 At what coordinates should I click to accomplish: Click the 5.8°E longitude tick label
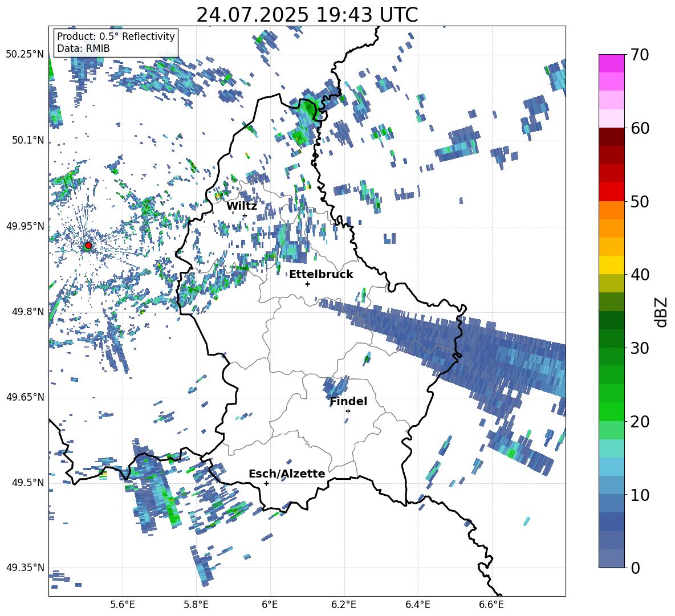(196, 605)
